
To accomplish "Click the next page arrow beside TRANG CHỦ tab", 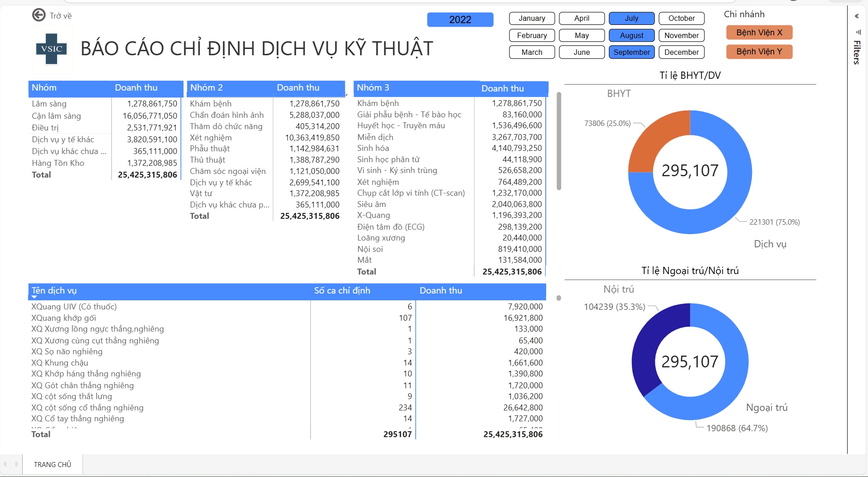I will (17, 464).
